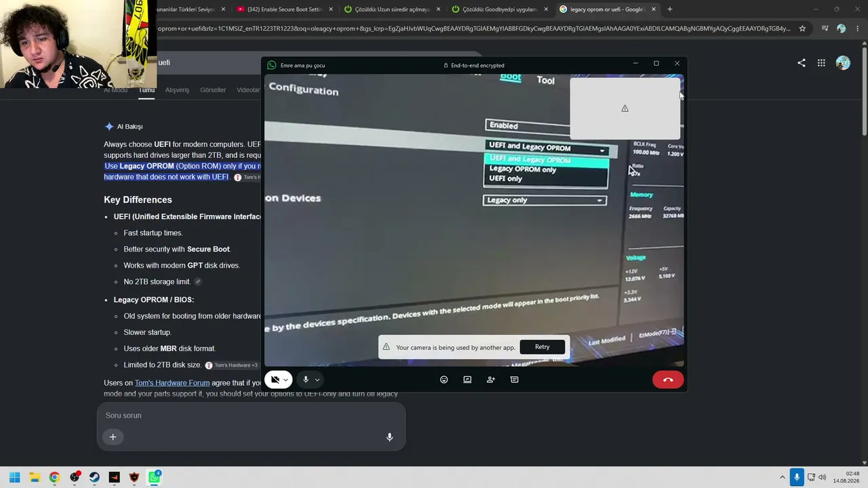868x488 pixels.
Task: Click the self-view camera error tile
Action: tap(625, 108)
